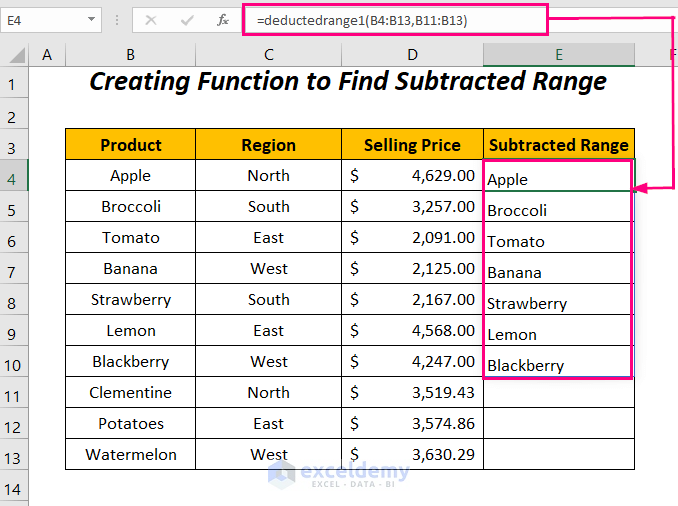Select row 14 header
Screen dimensions: 678x506
tap(13, 486)
